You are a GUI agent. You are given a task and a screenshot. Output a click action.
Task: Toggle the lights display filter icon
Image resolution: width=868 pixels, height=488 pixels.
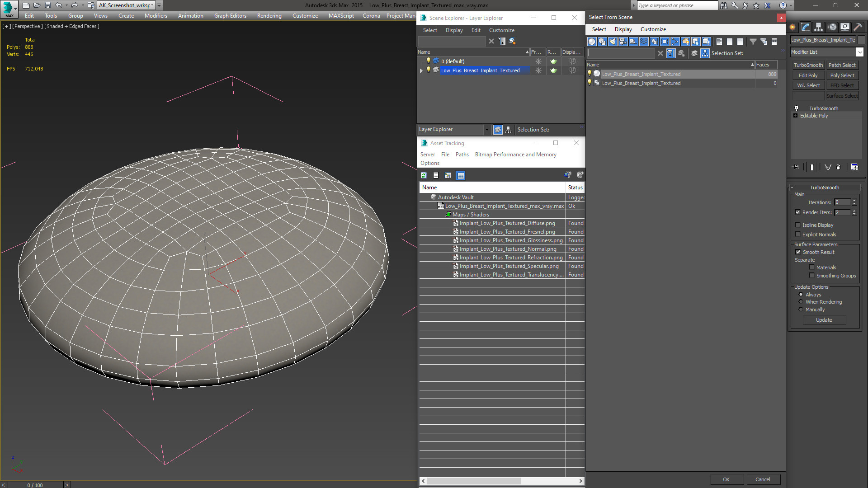pyautogui.click(x=613, y=42)
